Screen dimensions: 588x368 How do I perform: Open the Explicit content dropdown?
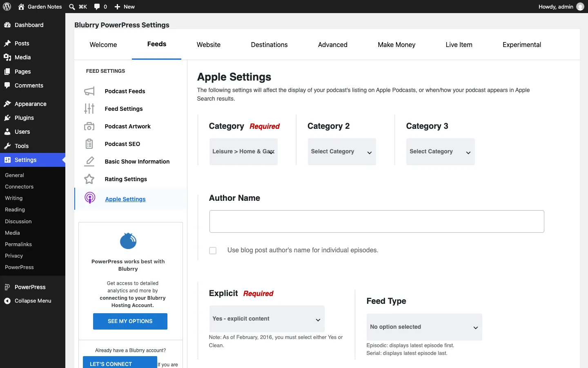pos(267,319)
